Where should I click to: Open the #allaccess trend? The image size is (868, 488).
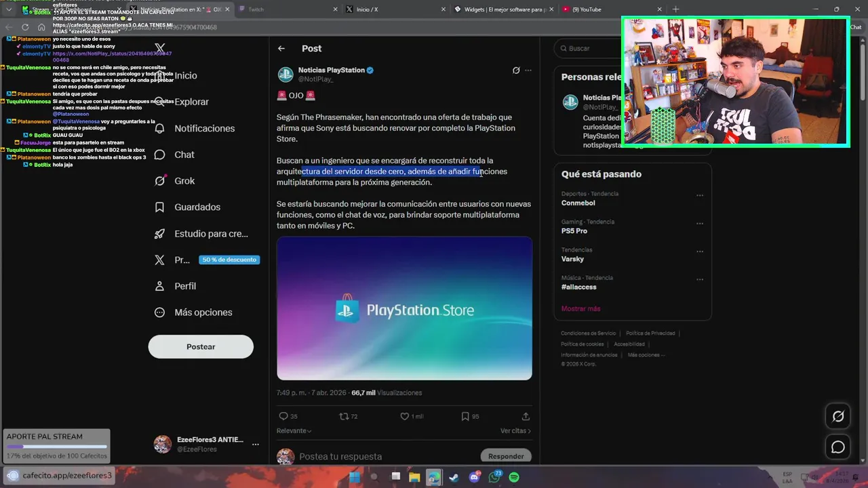[x=578, y=287]
